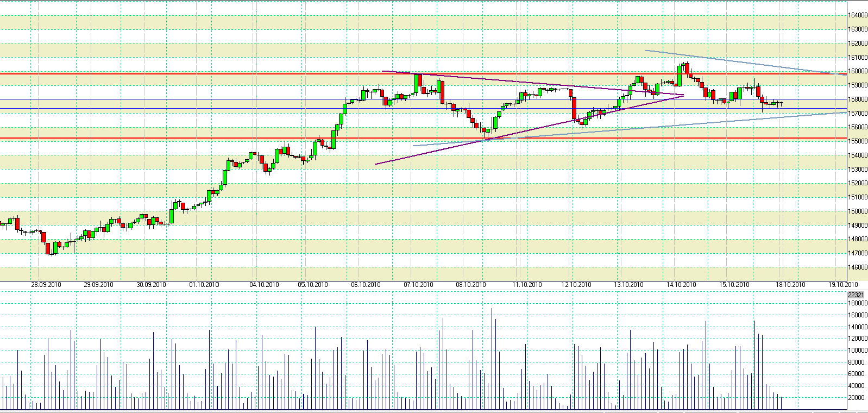Click the 148000 price axis label
This screenshot has height=413, width=868.
[858, 239]
